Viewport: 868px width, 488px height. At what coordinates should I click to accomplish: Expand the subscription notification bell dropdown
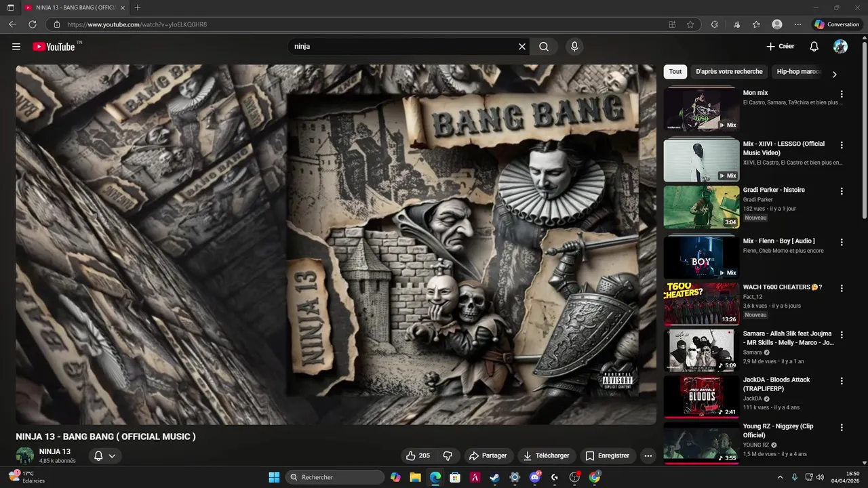click(x=105, y=455)
